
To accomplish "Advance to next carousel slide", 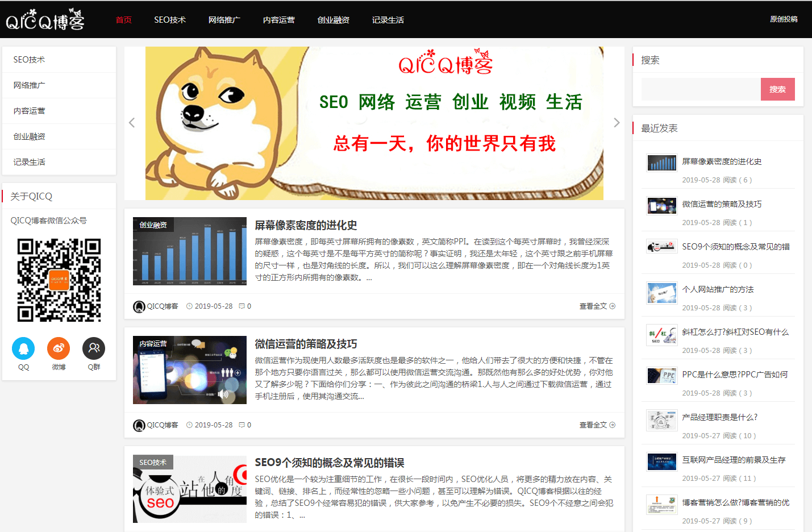I will [x=617, y=123].
